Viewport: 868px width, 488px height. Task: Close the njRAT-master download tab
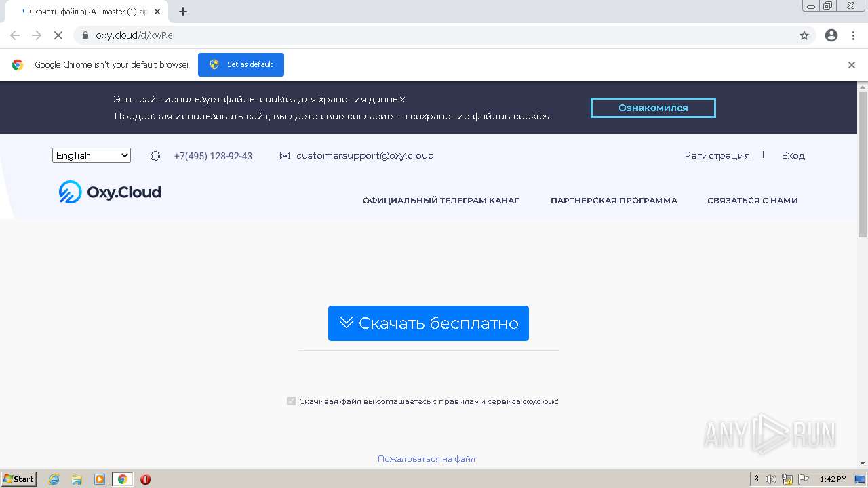point(157,12)
